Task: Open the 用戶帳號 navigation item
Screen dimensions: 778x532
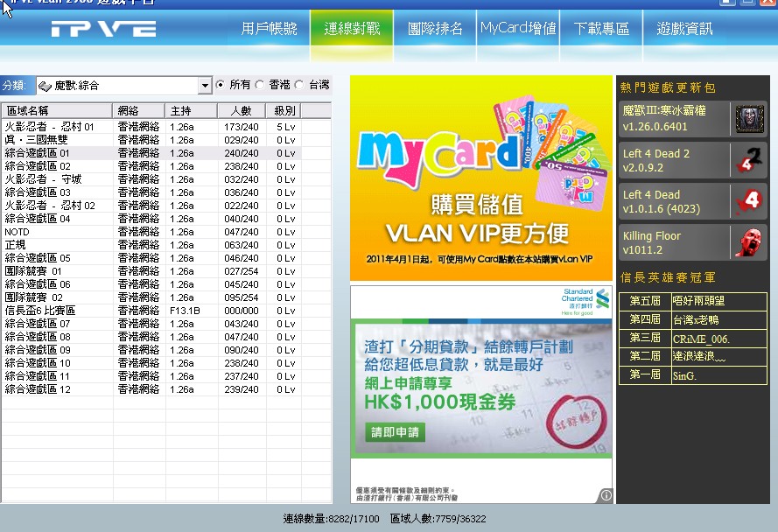Action: click(x=270, y=29)
